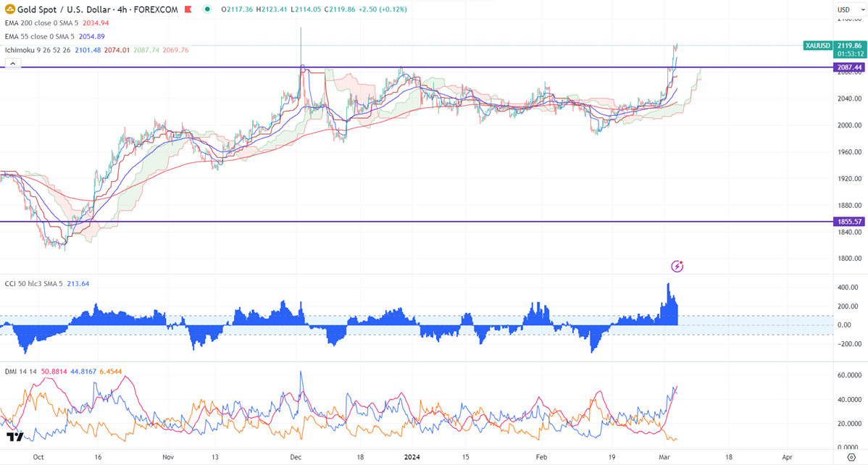Select the DMI 14 14 indicator legend

[20, 372]
